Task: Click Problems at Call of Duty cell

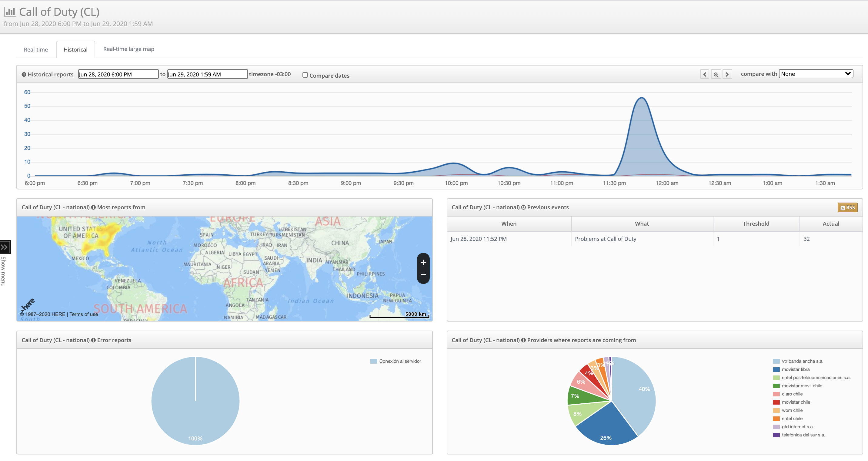Action: 642,239
